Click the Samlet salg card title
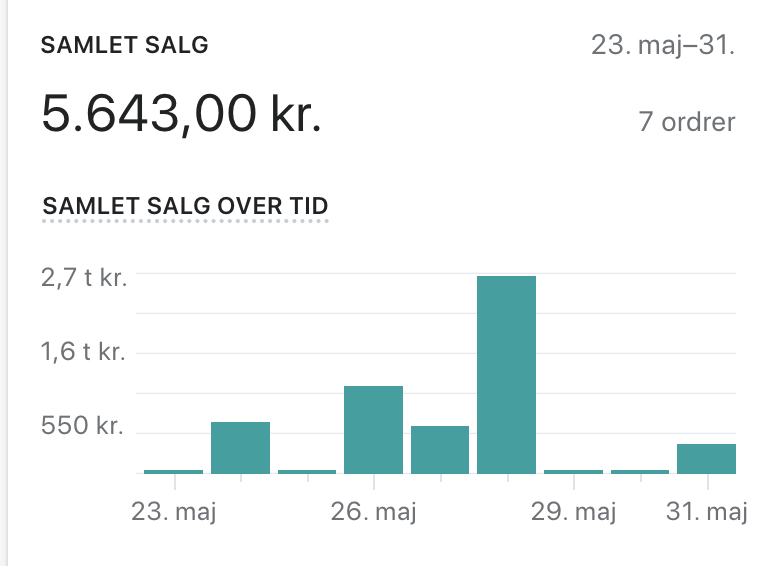This screenshot has width=768, height=566. pyautogui.click(x=124, y=45)
